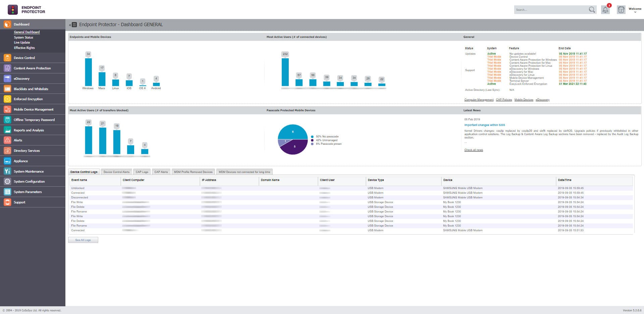
Task: Click Directory Services icon
Action: pyautogui.click(x=7, y=151)
